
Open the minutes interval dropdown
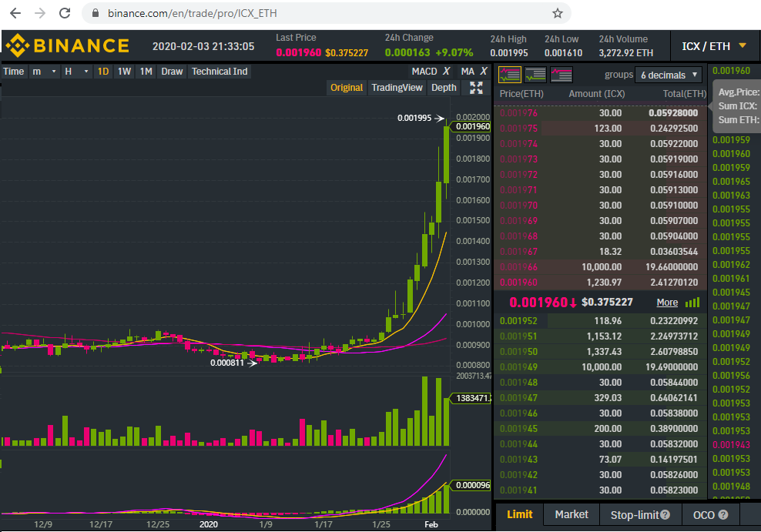[44, 72]
